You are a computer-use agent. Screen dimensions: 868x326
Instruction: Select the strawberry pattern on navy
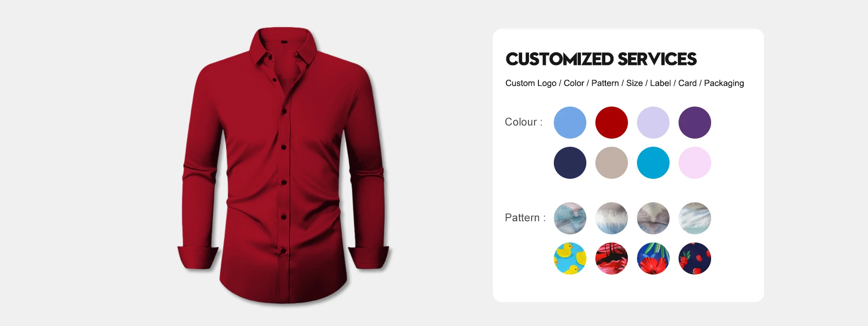pos(694,258)
